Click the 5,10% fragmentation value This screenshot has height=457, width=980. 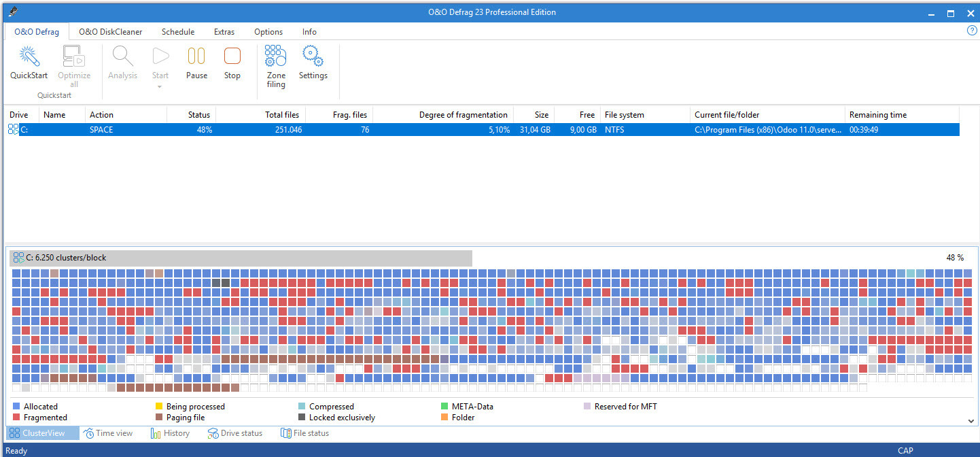click(498, 129)
